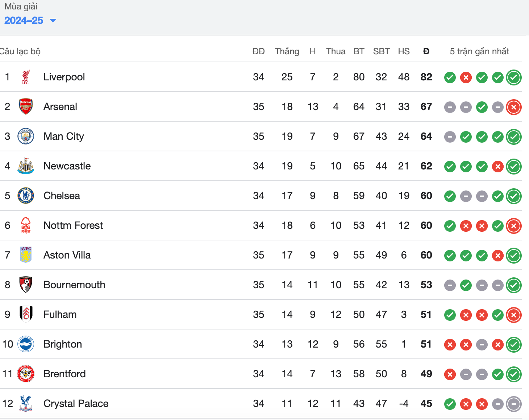Image resolution: width=529 pixels, height=420 pixels.
Task: Select Crystal Palace's latest draw indicator
Action: point(514,404)
